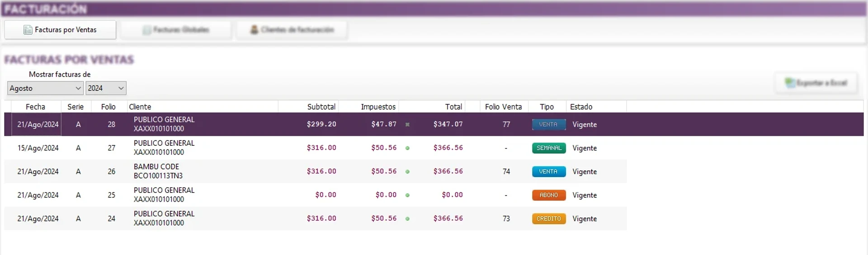Click the person icon on Clientes de facturación
The height and width of the screenshot is (255, 868).
(x=254, y=30)
